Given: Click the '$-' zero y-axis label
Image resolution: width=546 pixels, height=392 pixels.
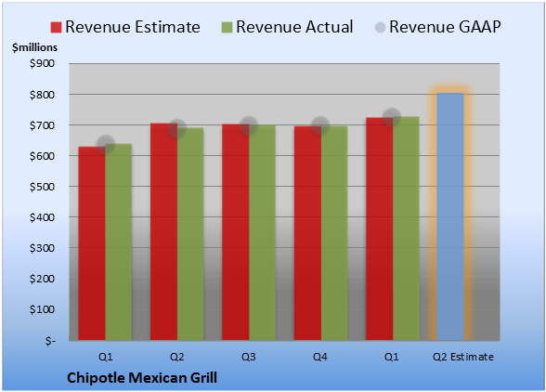Looking at the screenshot, I should tap(50, 340).
